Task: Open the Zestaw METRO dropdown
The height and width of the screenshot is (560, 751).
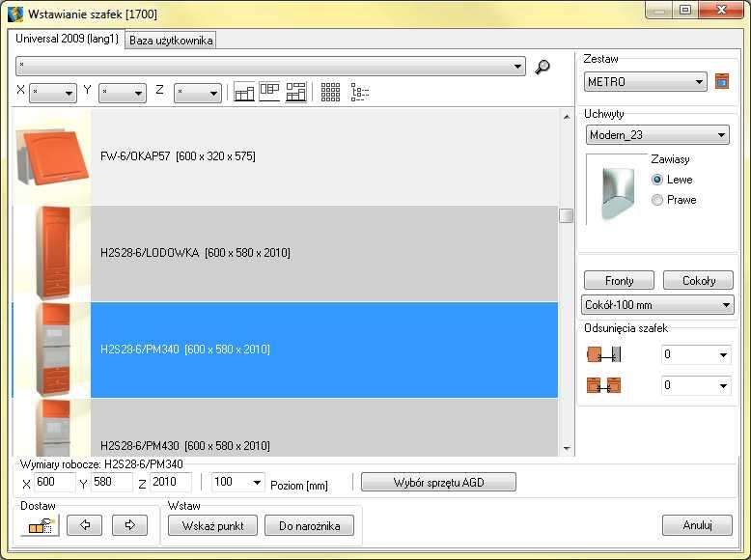Action: coord(645,82)
